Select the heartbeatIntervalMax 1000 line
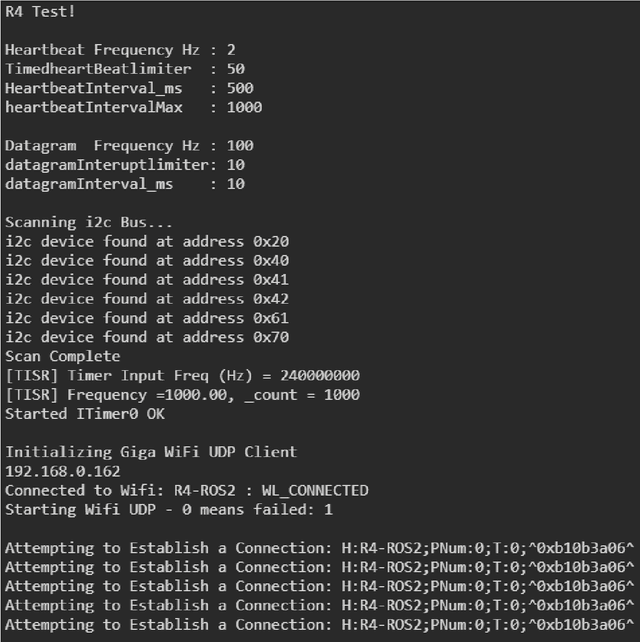The height and width of the screenshot is (642, 640). pos(133,107)
